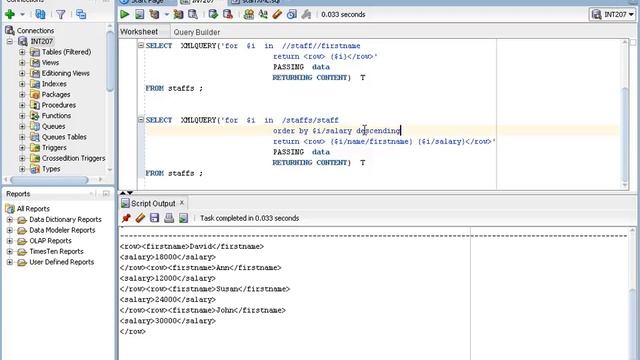Expand the Indexes node
This screenshot has height=360, width=640.
22,84
